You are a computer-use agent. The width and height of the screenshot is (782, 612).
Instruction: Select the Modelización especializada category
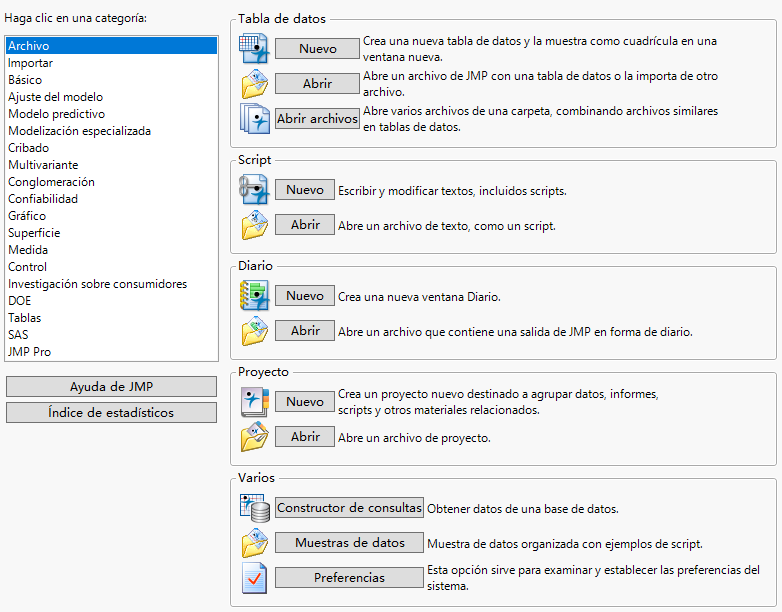[x=112, y=131]
